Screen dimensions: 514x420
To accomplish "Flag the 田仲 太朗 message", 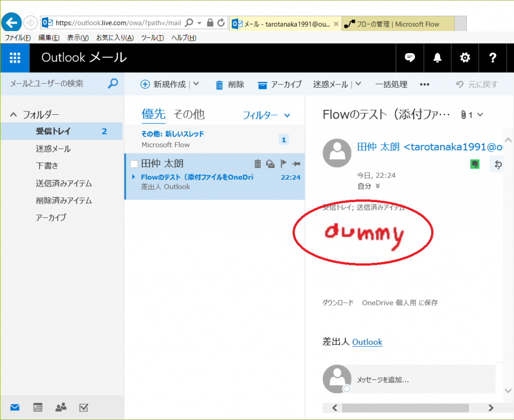I will [284, 163].
